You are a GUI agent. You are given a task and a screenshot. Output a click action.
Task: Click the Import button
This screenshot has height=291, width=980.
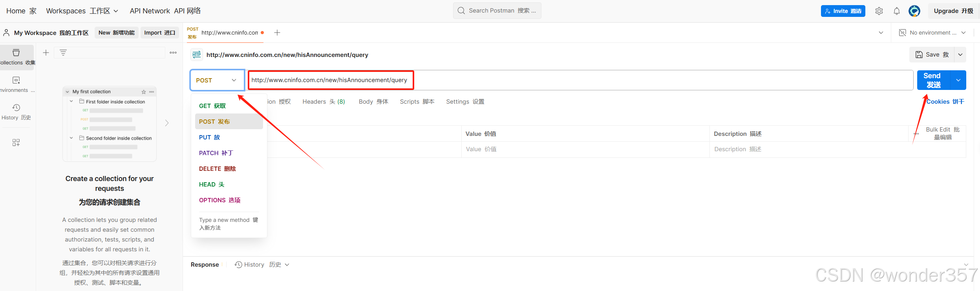(160, 33)
